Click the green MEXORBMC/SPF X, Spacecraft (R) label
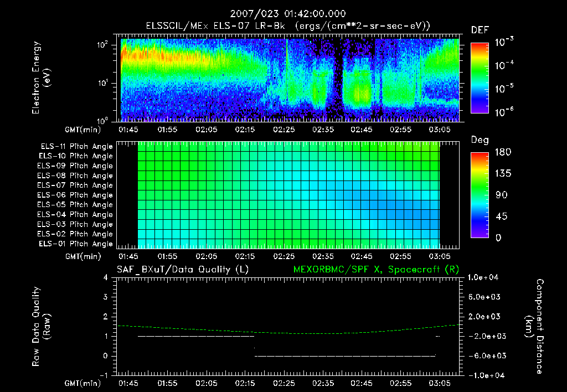 click(376, 270)
